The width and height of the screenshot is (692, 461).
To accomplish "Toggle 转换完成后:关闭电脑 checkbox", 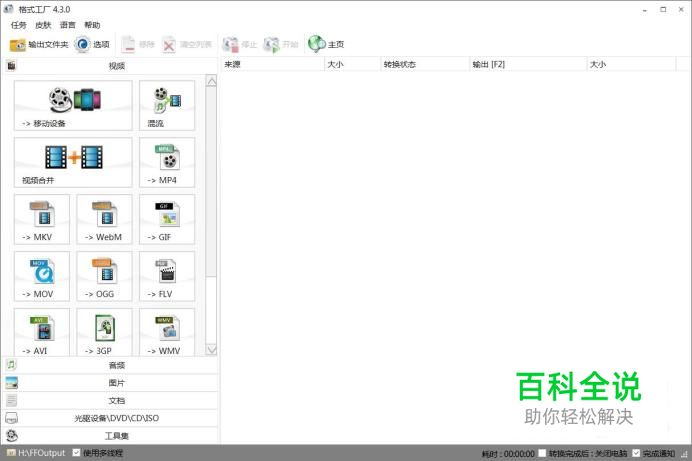I will (542, 453).
